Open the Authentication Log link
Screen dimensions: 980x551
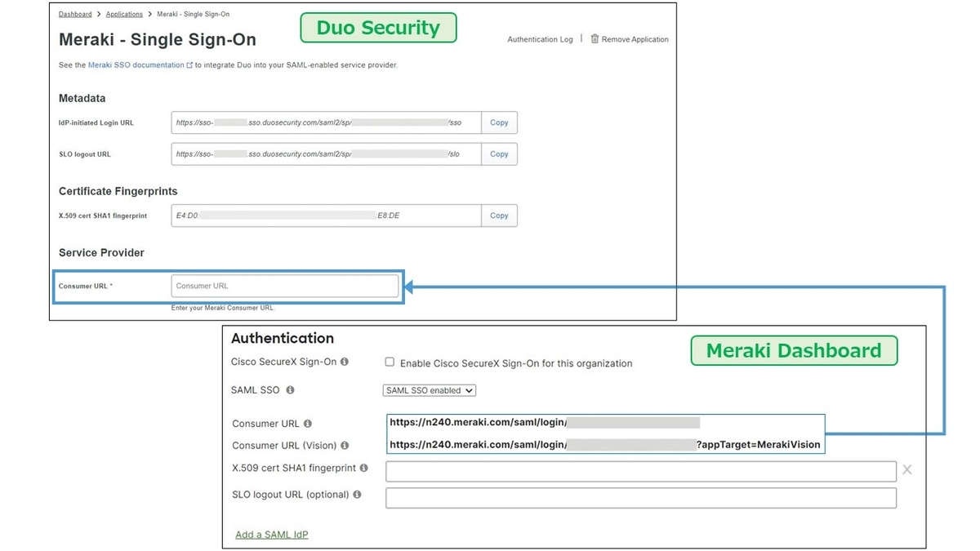tap(540, 39)
